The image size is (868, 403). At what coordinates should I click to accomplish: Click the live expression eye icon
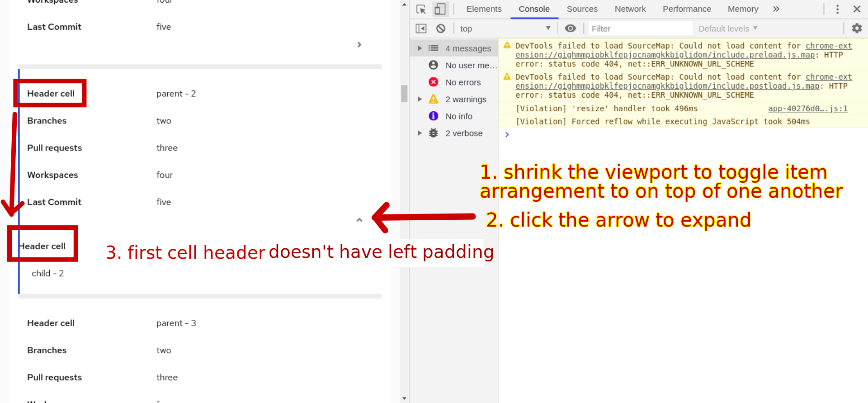571,28
